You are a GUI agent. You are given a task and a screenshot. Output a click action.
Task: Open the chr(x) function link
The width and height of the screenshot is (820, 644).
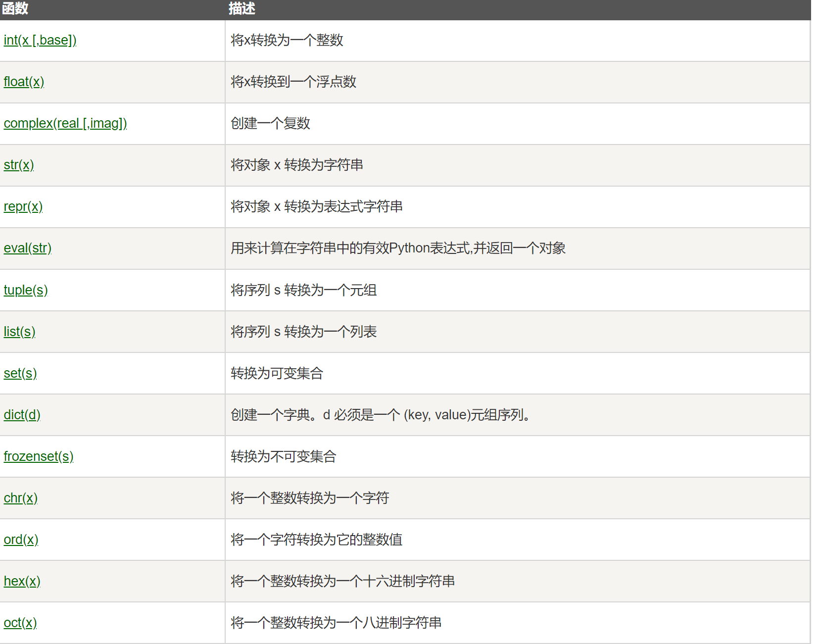pyautogui.click(x=21, y=498)
